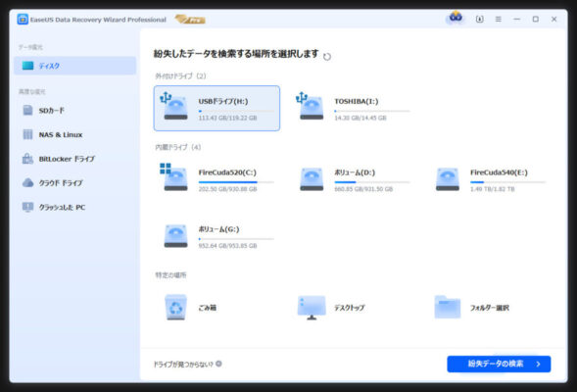
Task: Click ドライブが見つからない? link
Action: coord(183,364)
